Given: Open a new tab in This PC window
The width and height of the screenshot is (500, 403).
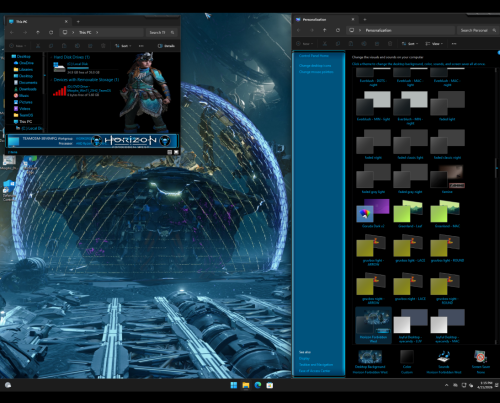Looking at the screenshot, I should tap(78, 22).
